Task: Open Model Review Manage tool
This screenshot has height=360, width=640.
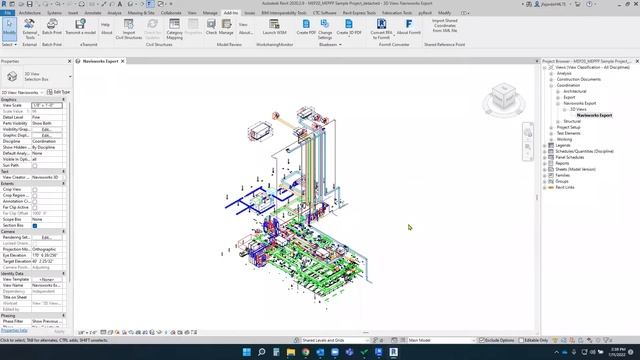Action: pos(226,27)
